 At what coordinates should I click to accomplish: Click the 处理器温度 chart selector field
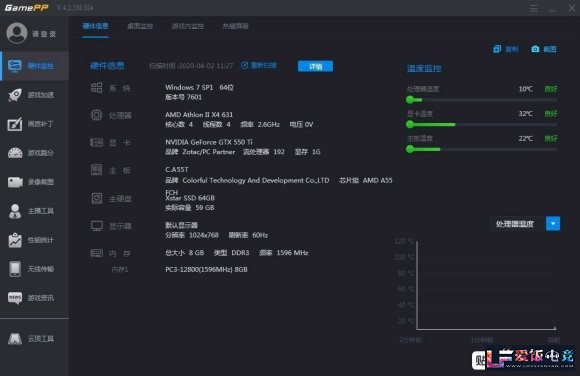coord(518,224)
